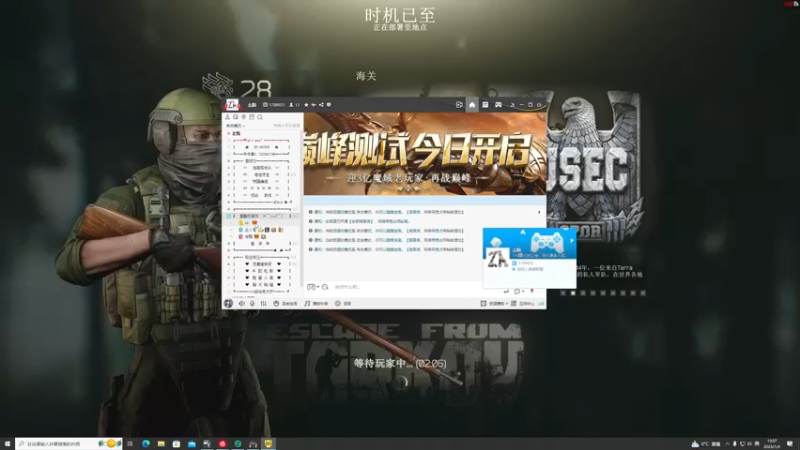Click the search-style icon beside the emoji picker
Screen dimensions: 800x450
[325, 287]
